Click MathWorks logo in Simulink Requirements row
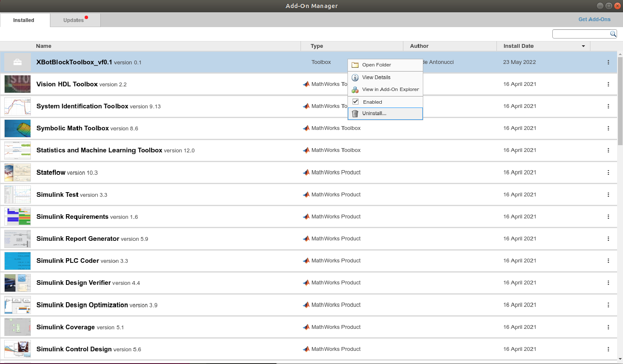Image resolution: width=623 pixels, height=364 pixels. click(x=306, y=217)
